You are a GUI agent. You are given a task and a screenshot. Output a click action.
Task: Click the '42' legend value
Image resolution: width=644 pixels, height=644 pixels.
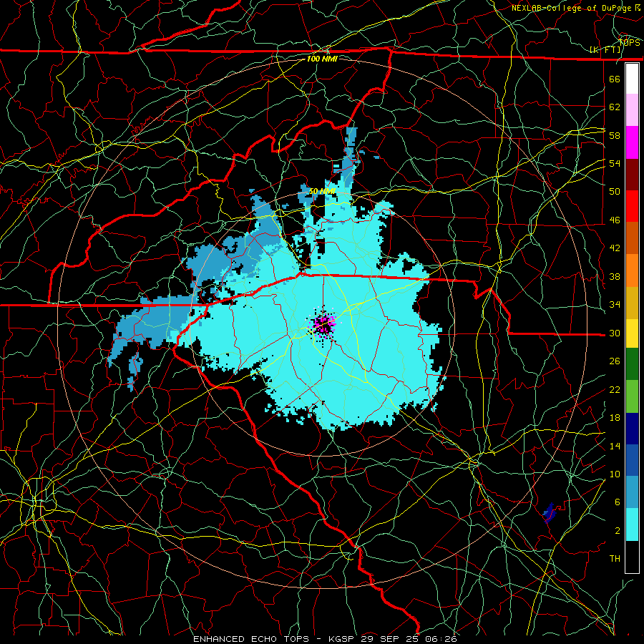(x=615, y=248)
